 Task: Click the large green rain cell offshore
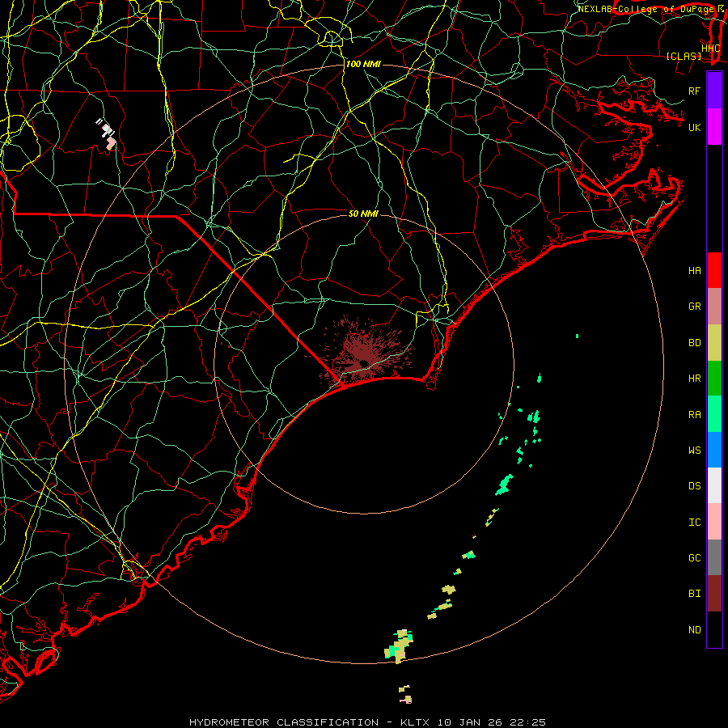[504, 485]
